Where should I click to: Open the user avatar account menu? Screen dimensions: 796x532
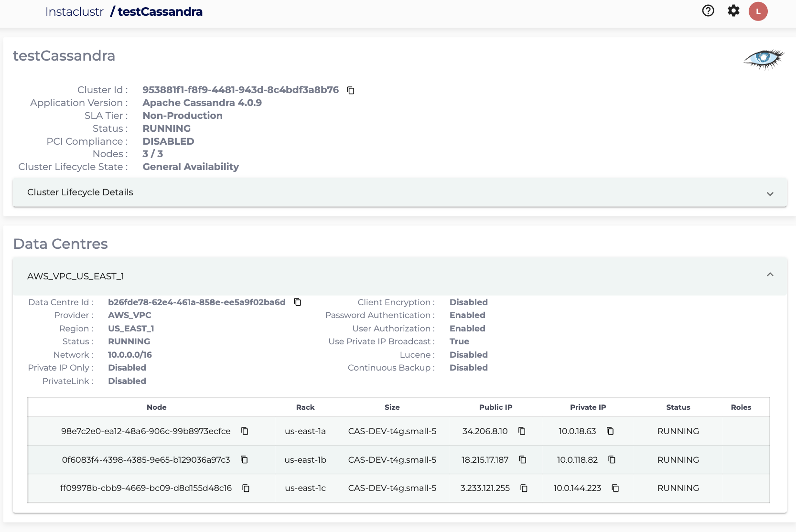pos(758,11)
